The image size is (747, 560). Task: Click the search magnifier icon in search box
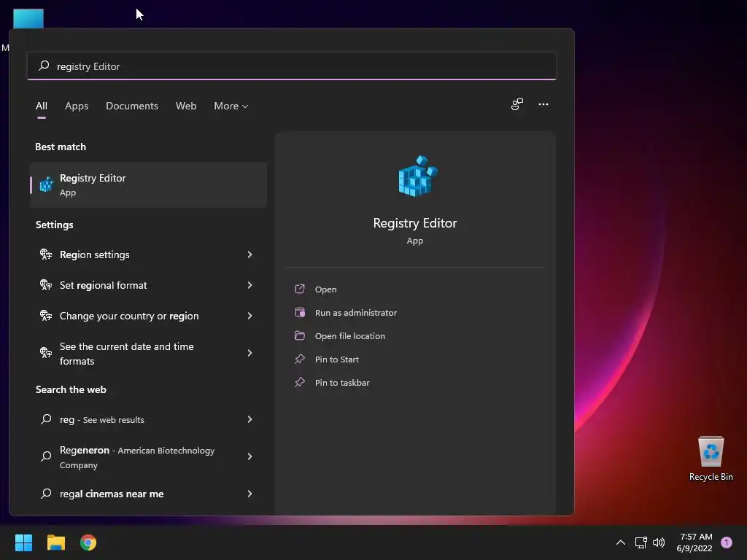click(44, 66)
